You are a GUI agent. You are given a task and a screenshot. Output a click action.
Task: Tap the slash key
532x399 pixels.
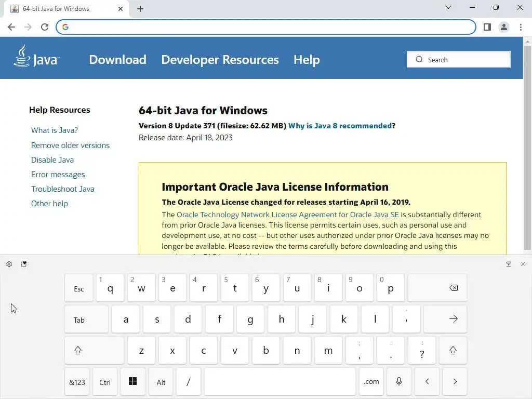189,382
